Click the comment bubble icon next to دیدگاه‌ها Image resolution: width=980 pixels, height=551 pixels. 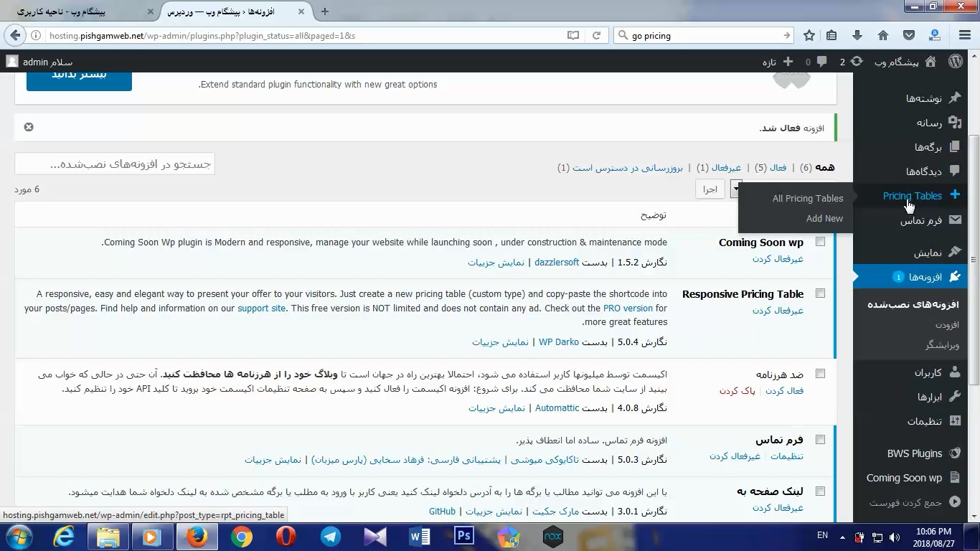(955, 171)
